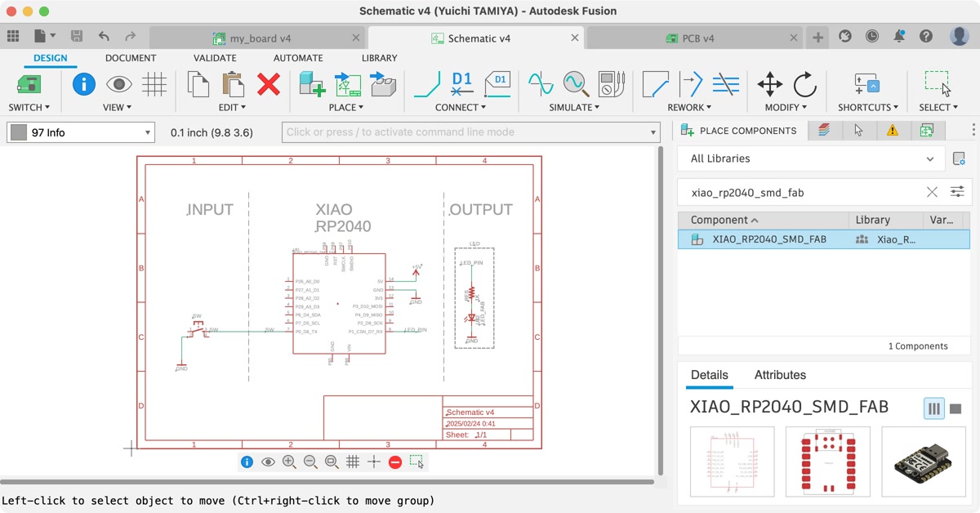Switch to the VALIDATE ribbon tab
This screenshot has width=980, height=513.
click(215, 58)
